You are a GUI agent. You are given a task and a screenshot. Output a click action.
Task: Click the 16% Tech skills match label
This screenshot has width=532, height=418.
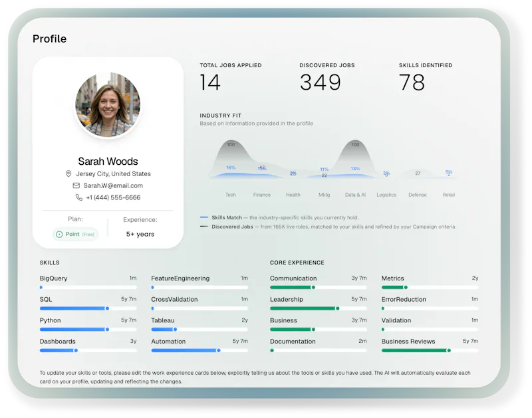(x=231, y=167)
